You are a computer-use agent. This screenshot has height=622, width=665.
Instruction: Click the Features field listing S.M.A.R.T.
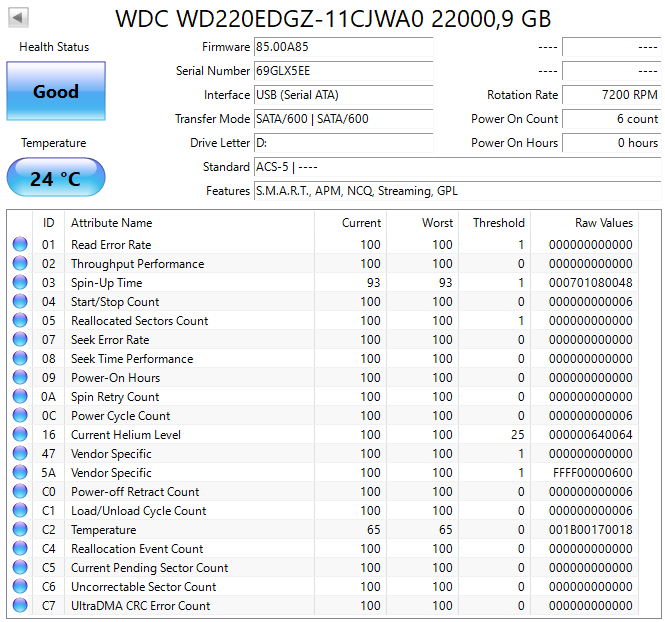(x=458, y=191)
